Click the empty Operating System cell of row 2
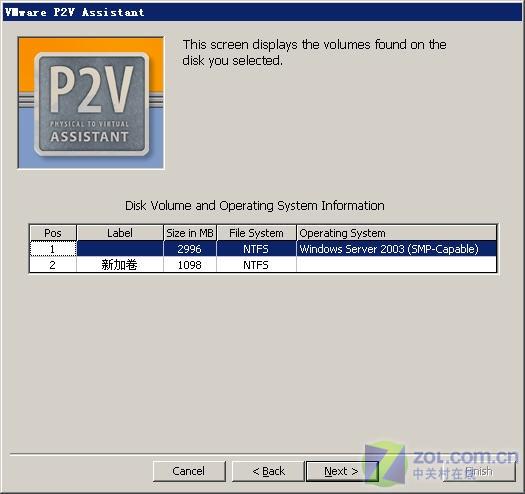The width and height of the screenshot is (525, 494). [396, 265]
